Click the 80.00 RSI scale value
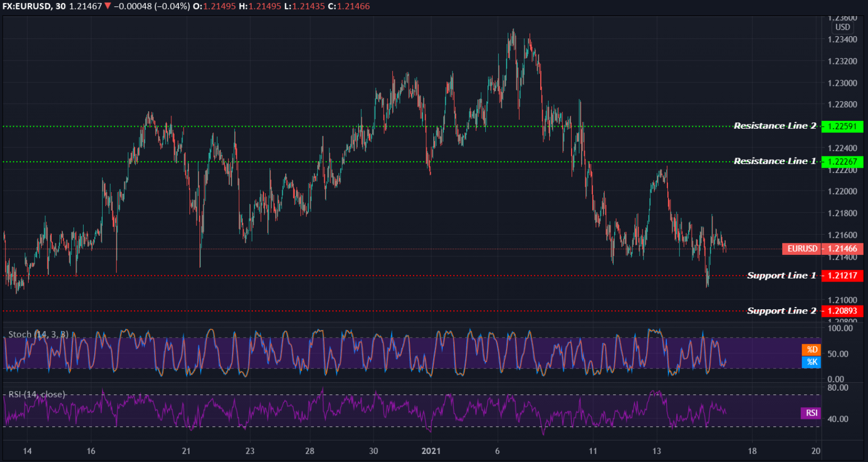The image size is (868, 462). point(838,387)
